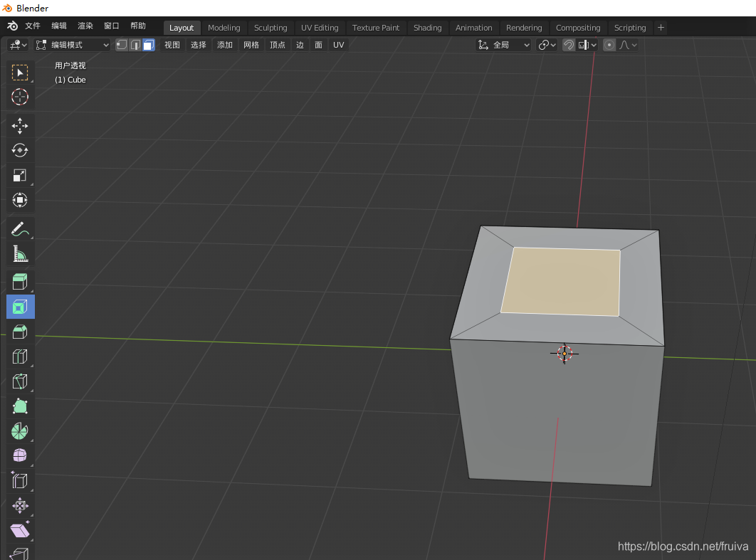Toggle proportional editing

point(609,45)
